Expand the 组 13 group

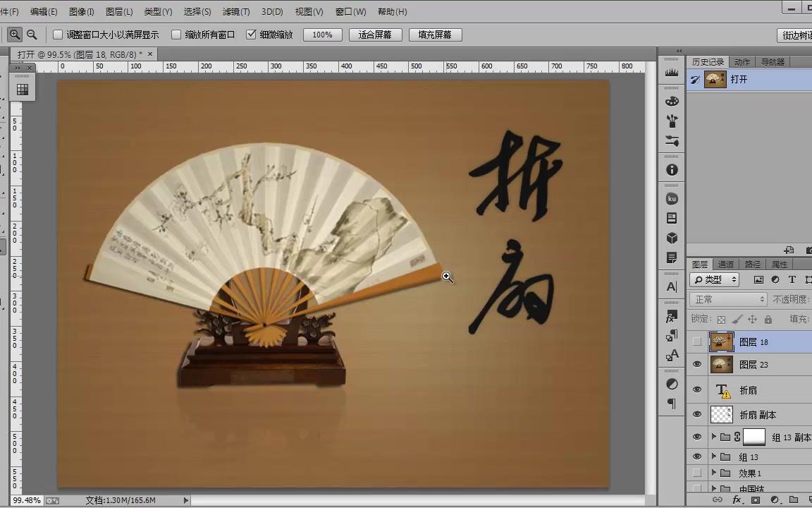(713, 457)
